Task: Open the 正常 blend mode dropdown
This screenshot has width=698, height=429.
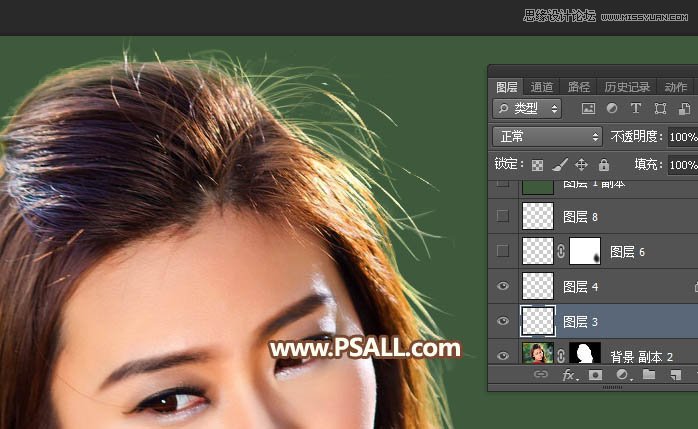Action: [547, 136]
